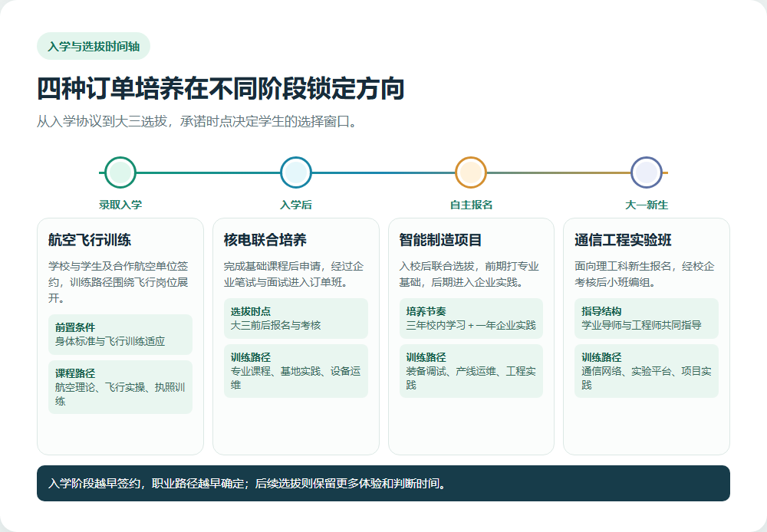Click the 自主报名 timeline label
767x532 pixels.
tap(471, 205)
